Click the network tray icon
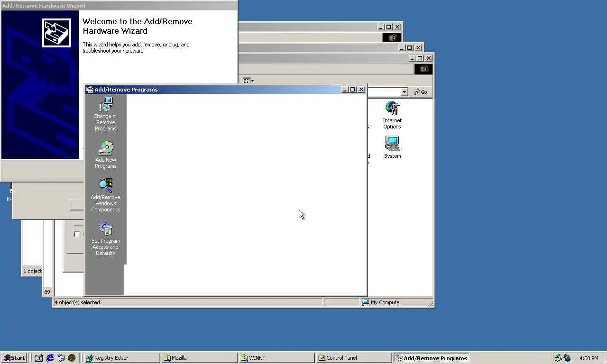The image size is (607, 364). pos(558,358)
